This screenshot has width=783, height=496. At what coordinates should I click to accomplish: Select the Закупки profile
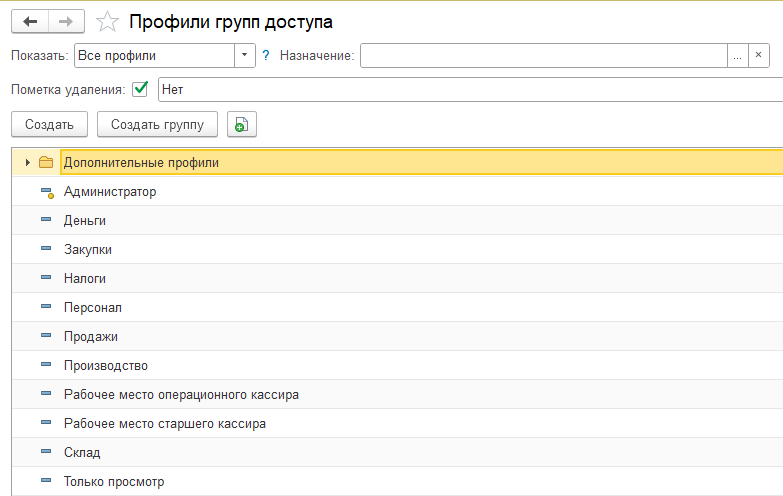397,249
